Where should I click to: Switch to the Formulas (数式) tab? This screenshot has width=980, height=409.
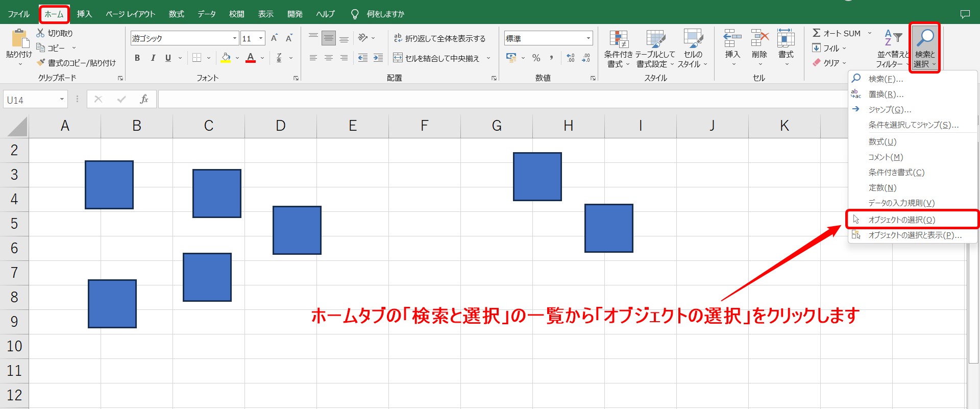coord(176,14)
